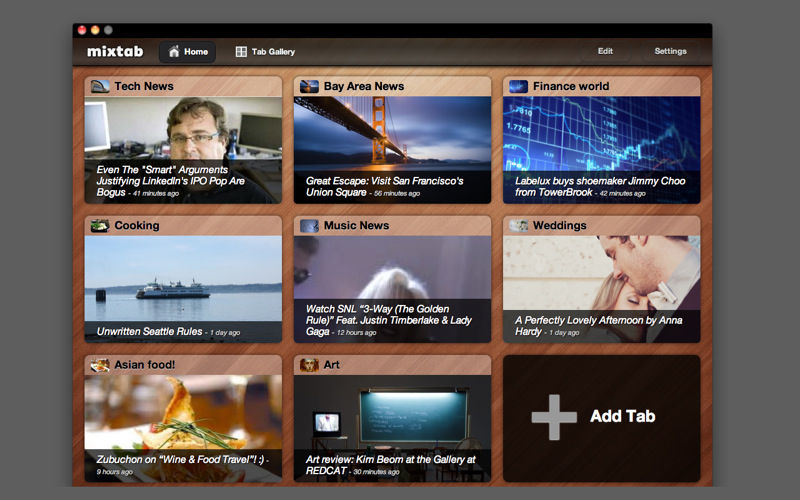Open the Art tab title
The height and width of the screenshot is (500, 800).
point(332,365)
